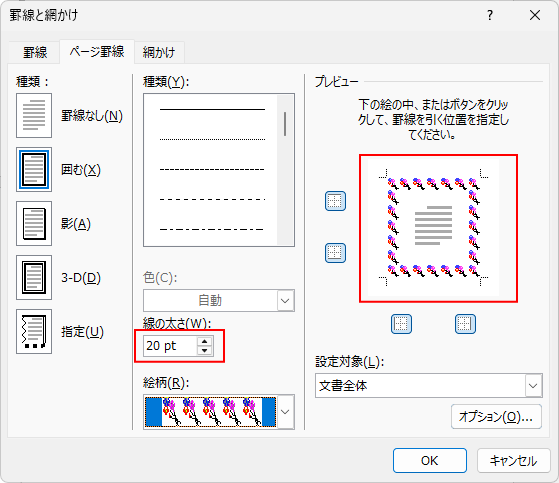The image size is (559, 483).
Task: Click the キャンセル button
Action: tap(513, 461)
